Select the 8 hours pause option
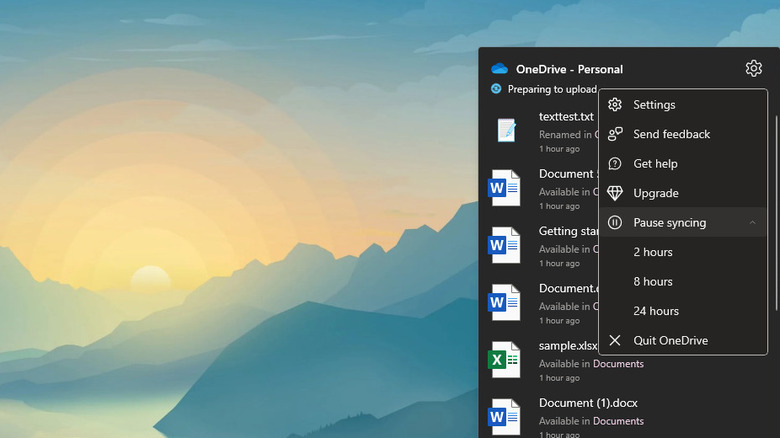The height and width of the screenshot is (438, 780). tap(653, 281)
